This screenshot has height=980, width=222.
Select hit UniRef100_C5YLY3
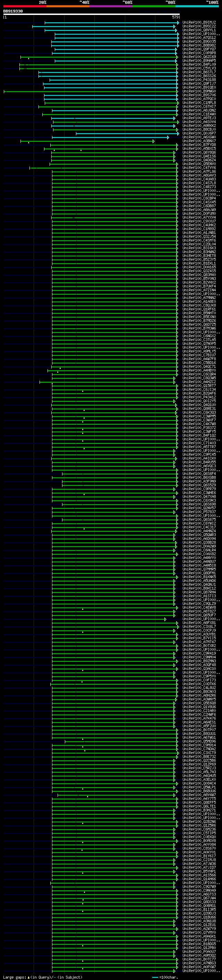199,68
